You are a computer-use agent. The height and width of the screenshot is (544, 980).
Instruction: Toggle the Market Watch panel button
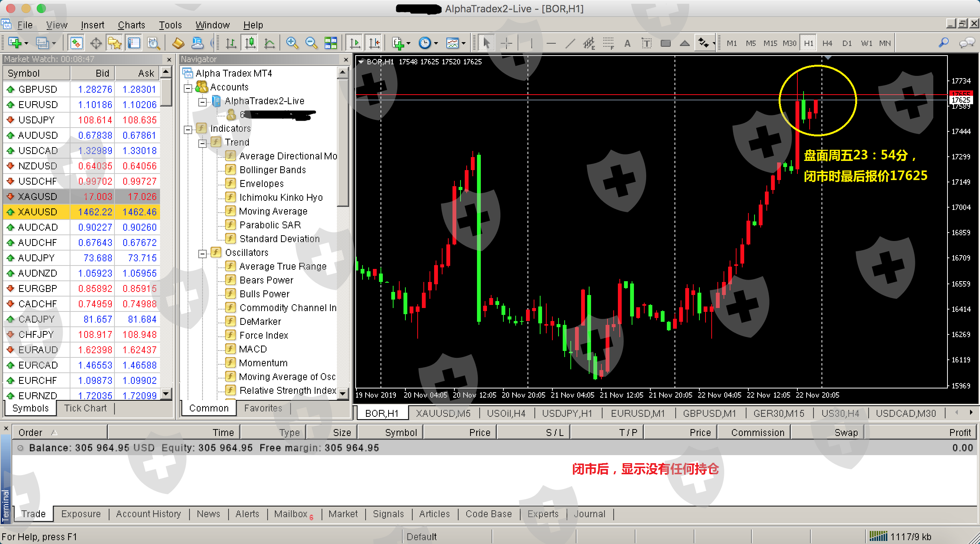coord(76,43)
